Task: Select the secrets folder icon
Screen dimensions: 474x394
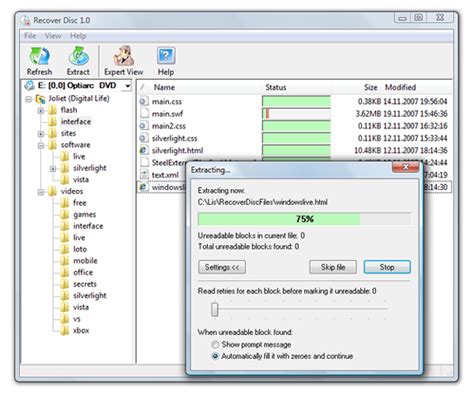Action: pos(65,284)
